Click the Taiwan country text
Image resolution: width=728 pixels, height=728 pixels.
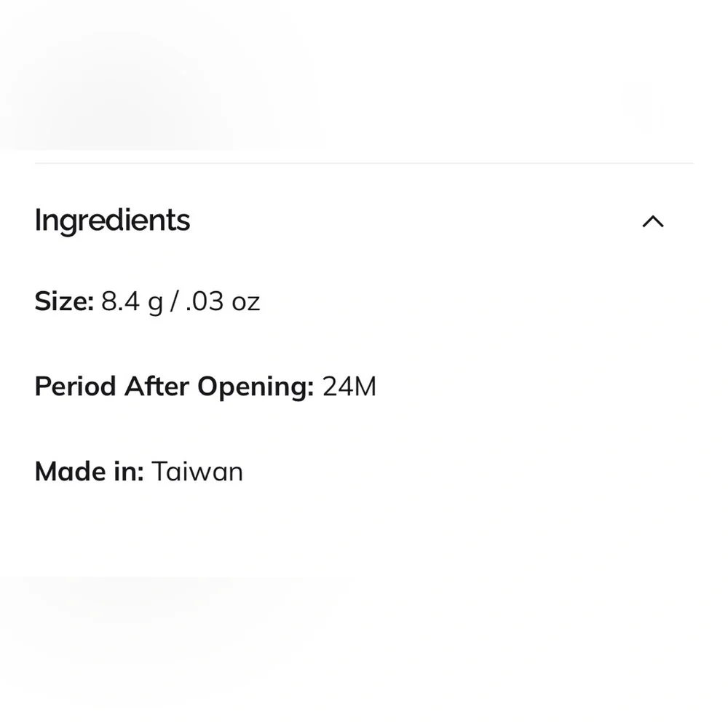click(197, 472)
